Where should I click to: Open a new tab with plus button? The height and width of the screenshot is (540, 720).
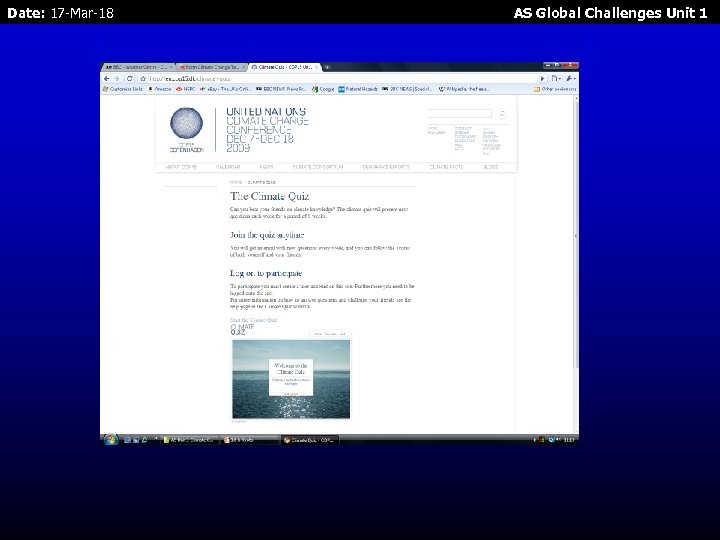coord(327,67)
